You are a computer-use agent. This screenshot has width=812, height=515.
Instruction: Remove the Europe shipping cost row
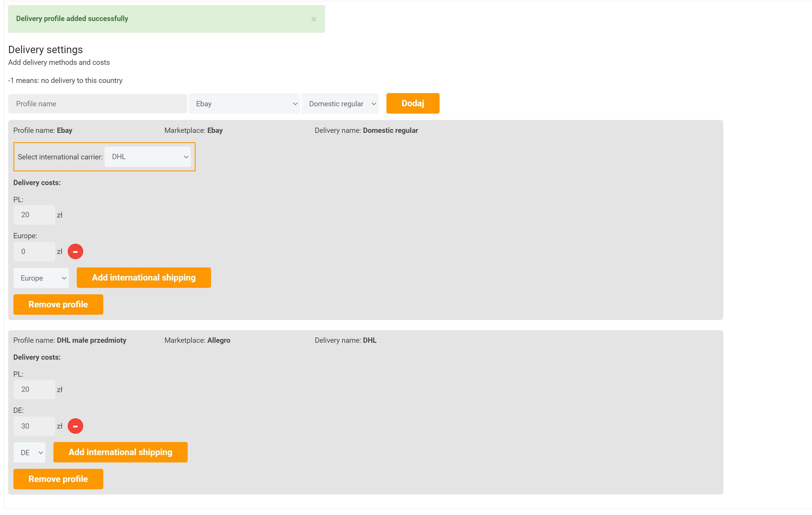[x=75, y=252]
